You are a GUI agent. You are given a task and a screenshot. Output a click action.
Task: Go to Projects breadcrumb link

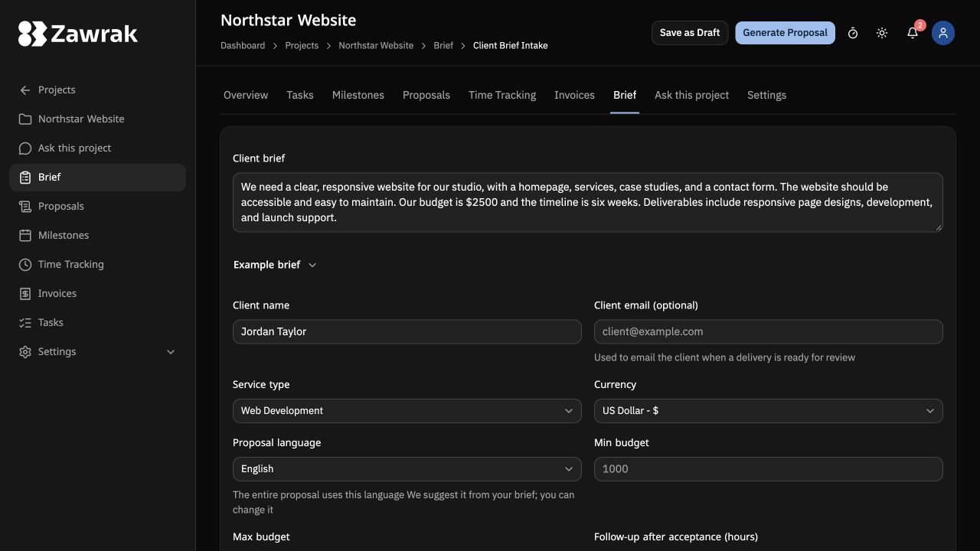[x=302, y=46]
